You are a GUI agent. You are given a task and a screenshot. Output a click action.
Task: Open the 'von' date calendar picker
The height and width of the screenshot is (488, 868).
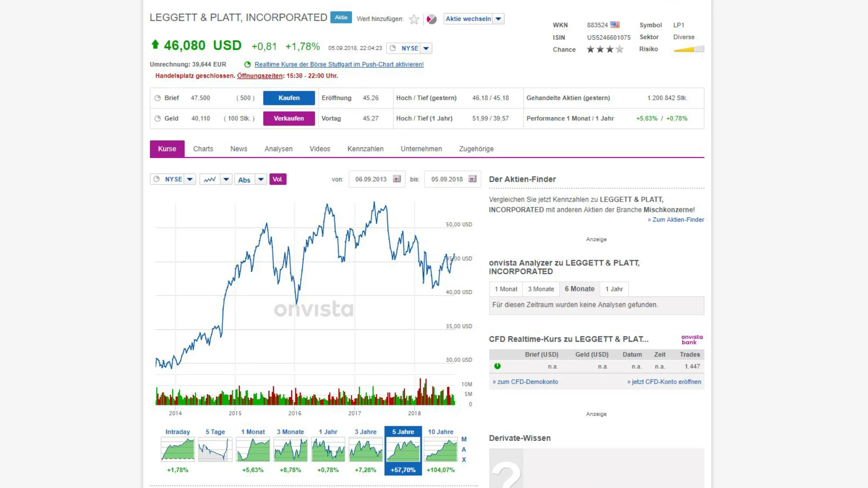pos(397,179)
